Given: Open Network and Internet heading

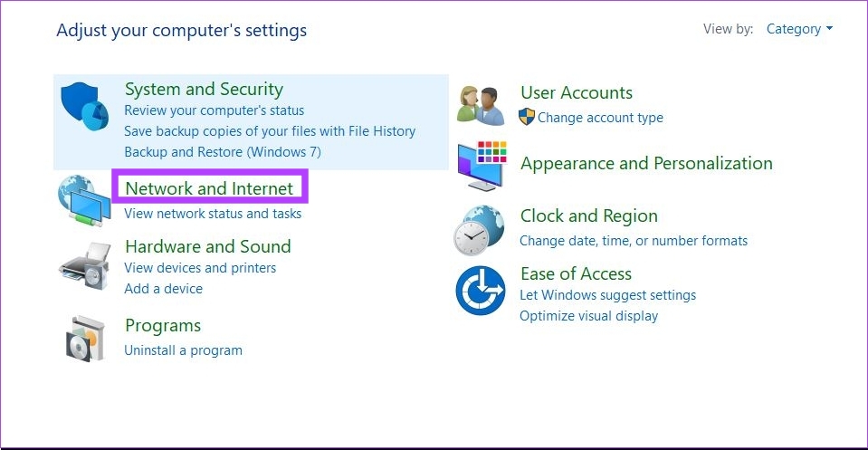Looking at the screenshot, I should pyautogui.click(x=209, y=188).
